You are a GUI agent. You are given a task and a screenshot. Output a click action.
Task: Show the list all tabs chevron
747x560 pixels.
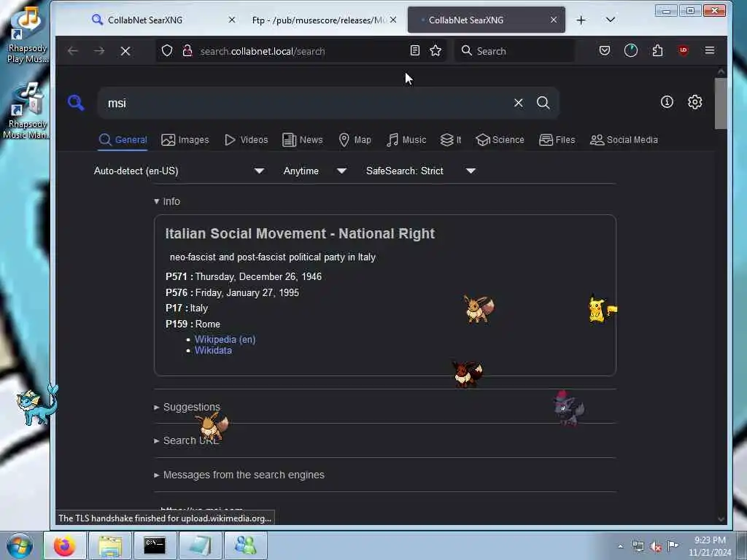(x=611, y=20)
